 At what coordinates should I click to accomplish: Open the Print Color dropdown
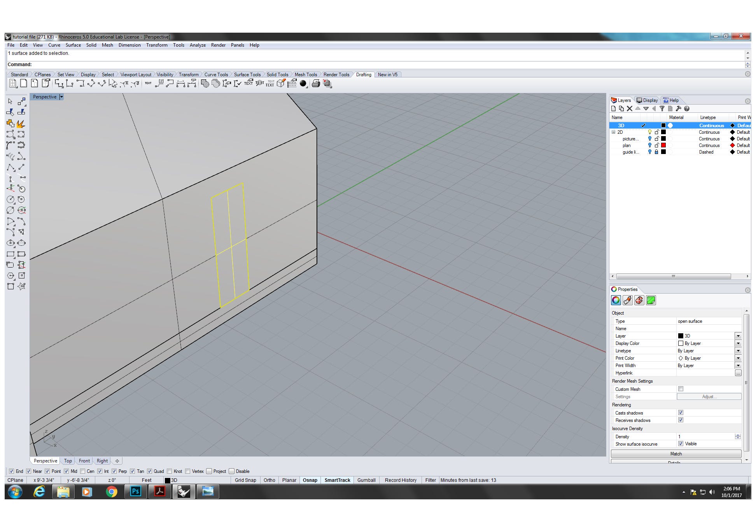[x=738, y=358]
